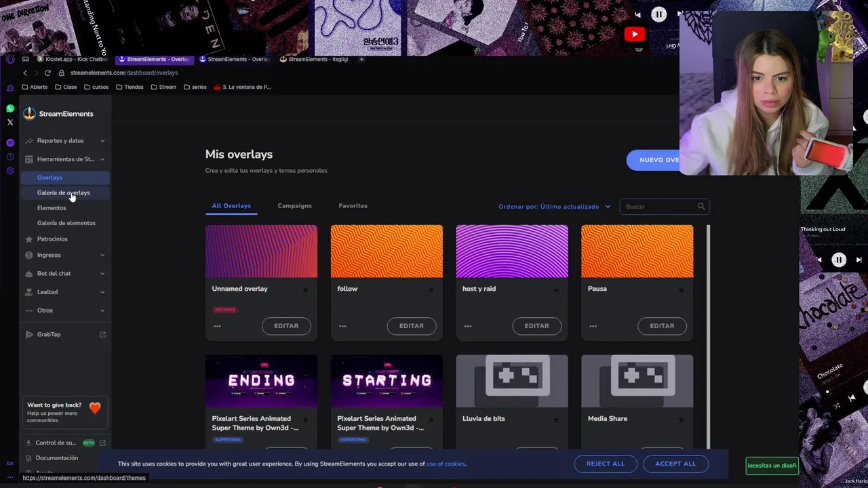The width and height of the screenshot is (868, 488).
Task: Click the NUEVO OVERLAY button
Action: click(x=653, y=160)
